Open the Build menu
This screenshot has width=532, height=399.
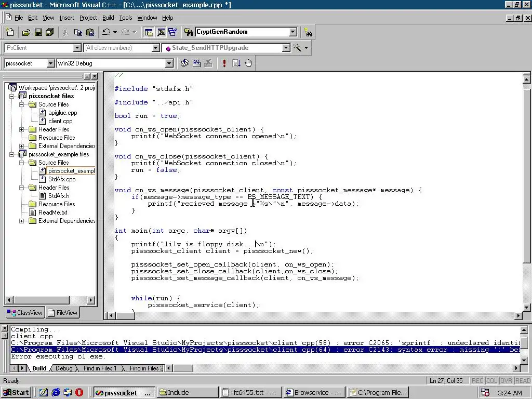point(108,18)
